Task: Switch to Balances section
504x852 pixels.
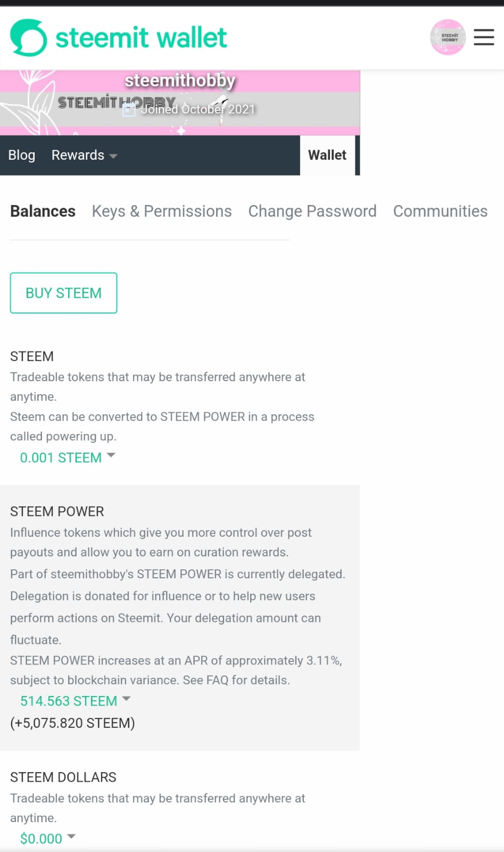Action: (43, 211)
